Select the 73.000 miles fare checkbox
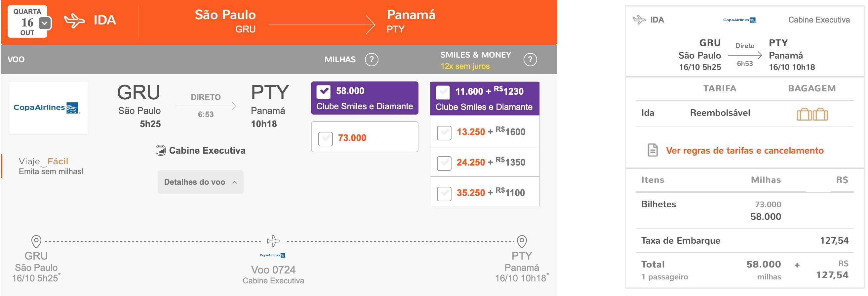This screenshot has height=296, width=868. click(x=326, y=138)
